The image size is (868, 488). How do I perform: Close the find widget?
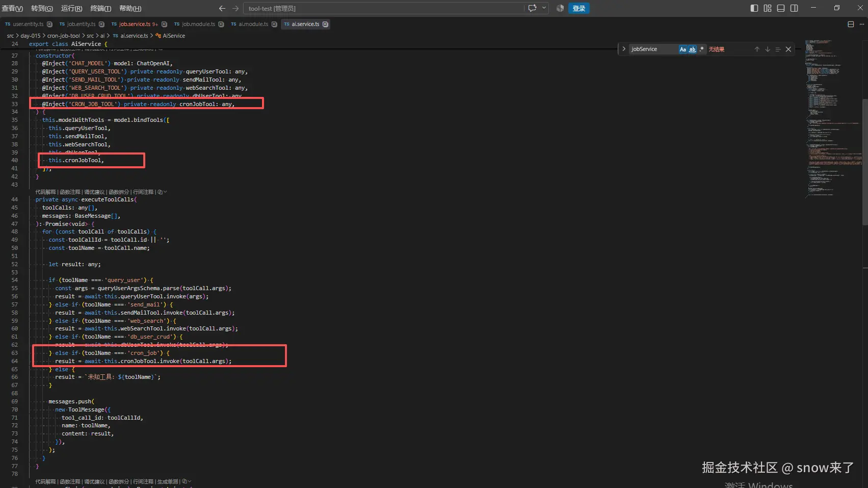[788, 49]
